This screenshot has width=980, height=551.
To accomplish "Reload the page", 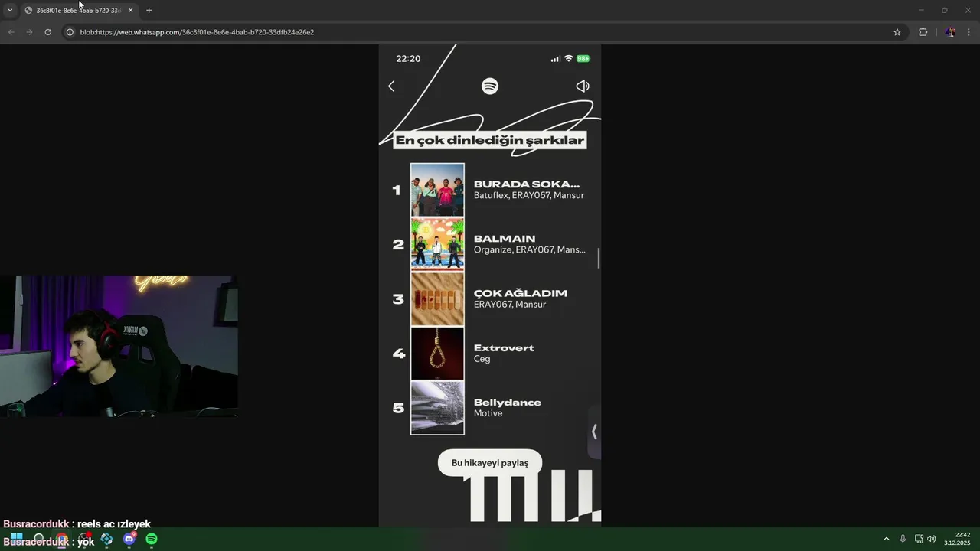I will click(x=47, y=32).
